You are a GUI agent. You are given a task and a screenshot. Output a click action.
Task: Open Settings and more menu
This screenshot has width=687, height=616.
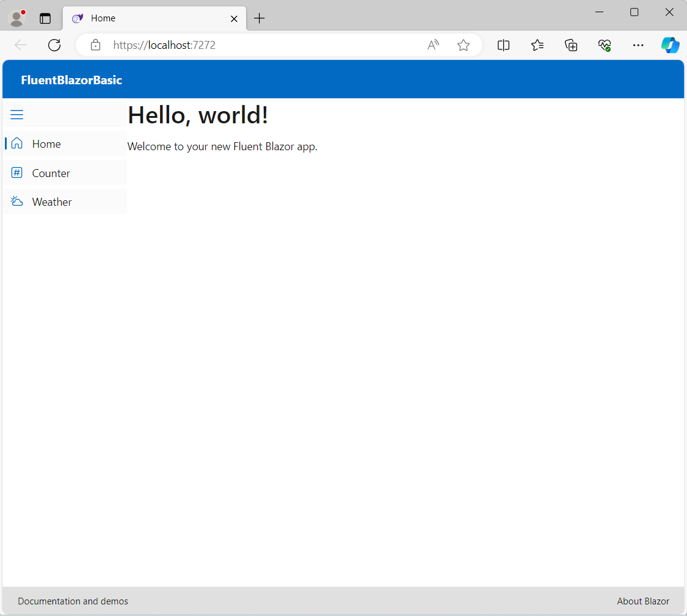coord(638,45)
